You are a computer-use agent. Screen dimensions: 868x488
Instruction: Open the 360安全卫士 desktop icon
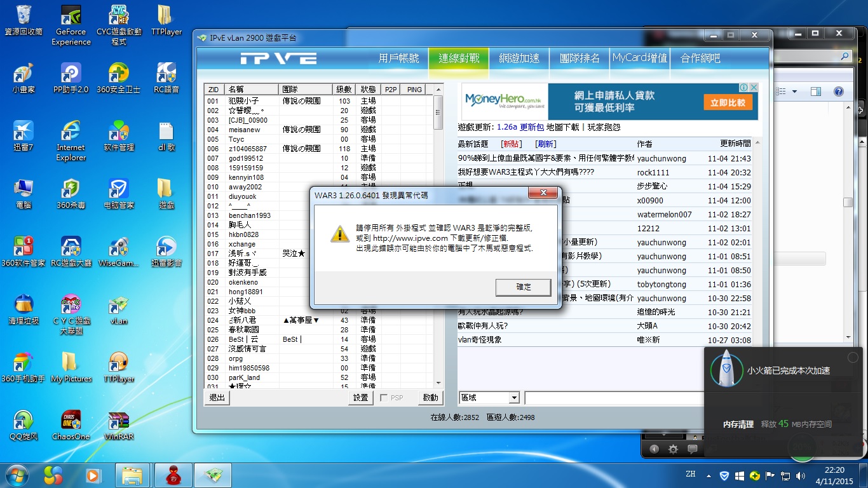[x=118, y=74]
